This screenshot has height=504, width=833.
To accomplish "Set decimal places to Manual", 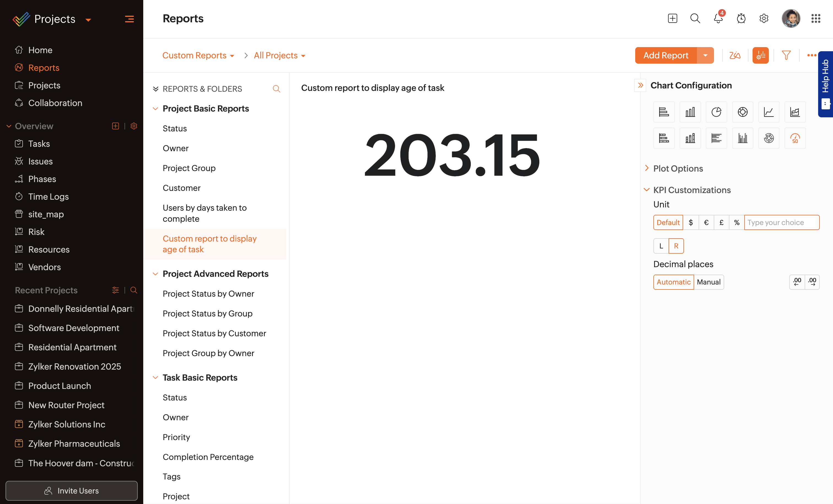I will tap(708, 282).
